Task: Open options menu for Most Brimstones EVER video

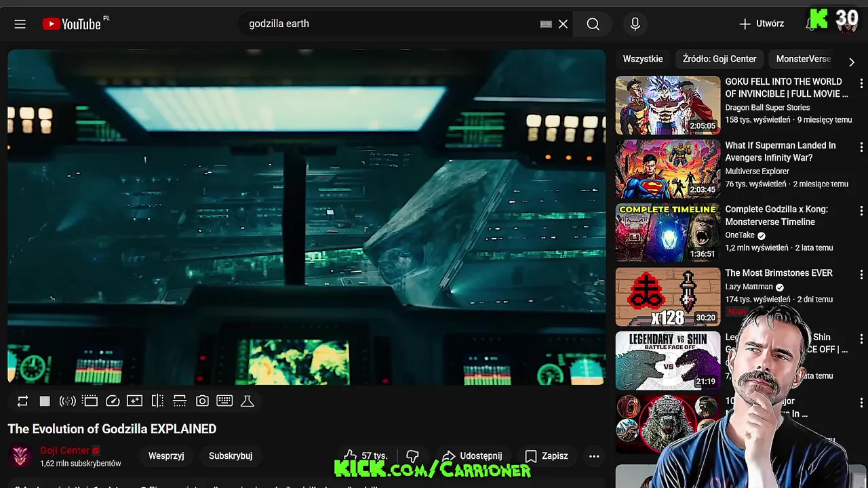Action: (x=861, y=274)
